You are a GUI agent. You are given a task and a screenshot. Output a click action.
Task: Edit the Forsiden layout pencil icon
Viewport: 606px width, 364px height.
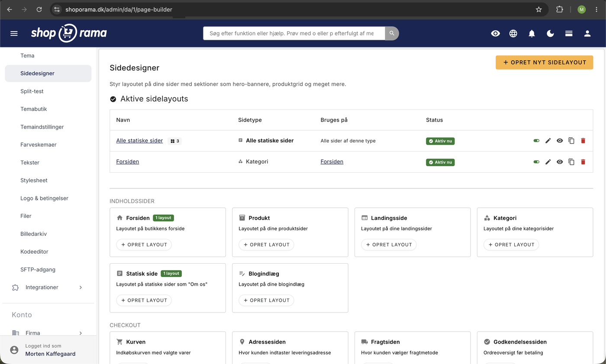pyautogui.click(x=548, y=162)
